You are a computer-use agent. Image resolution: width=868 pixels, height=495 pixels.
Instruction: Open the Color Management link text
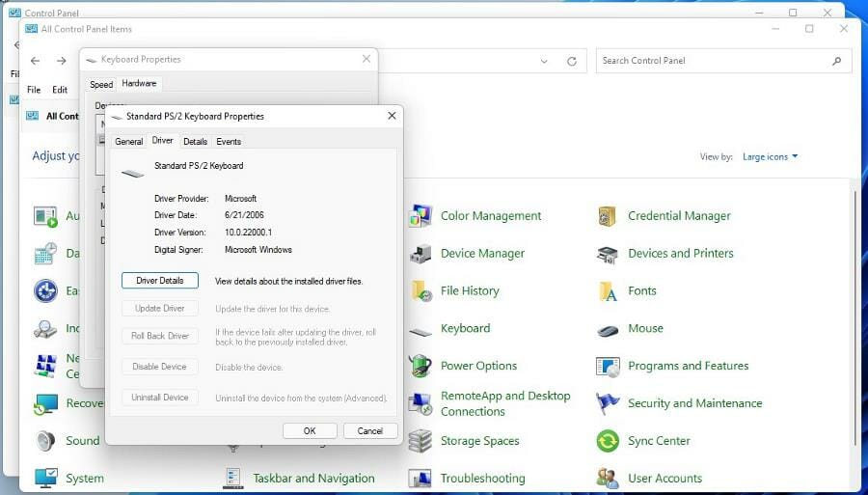[x=491, y=216]
